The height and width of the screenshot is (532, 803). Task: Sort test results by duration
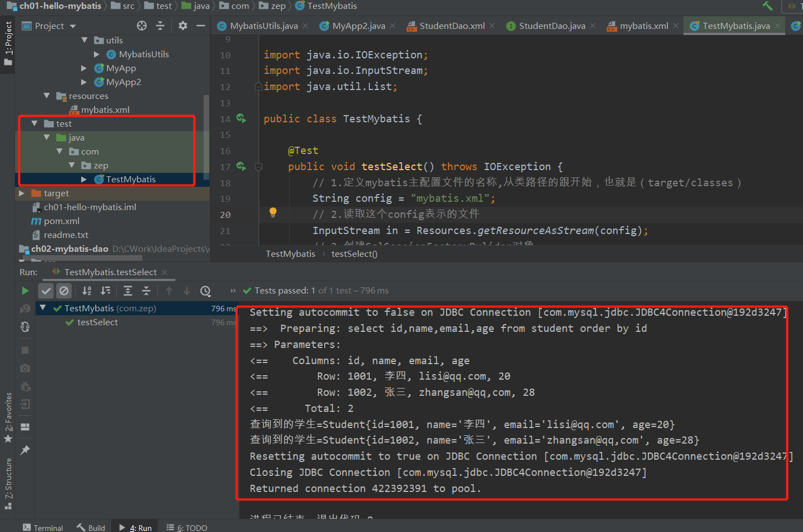105,290
